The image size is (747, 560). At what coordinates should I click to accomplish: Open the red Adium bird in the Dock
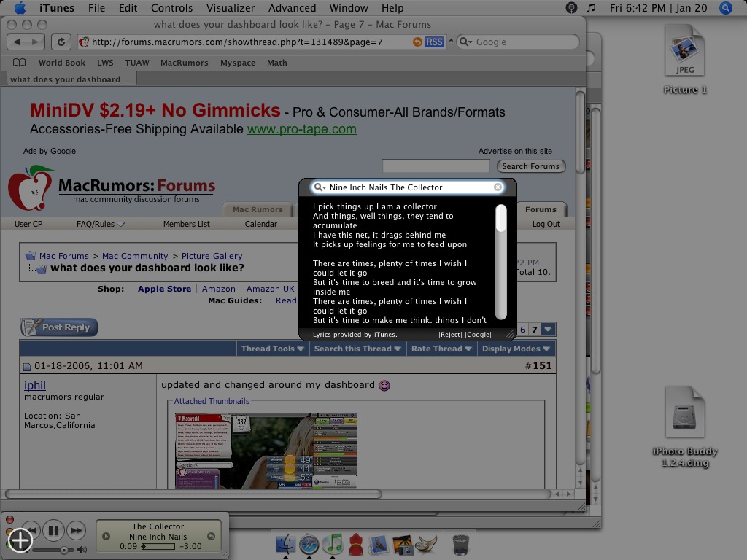tap(356, 544)
